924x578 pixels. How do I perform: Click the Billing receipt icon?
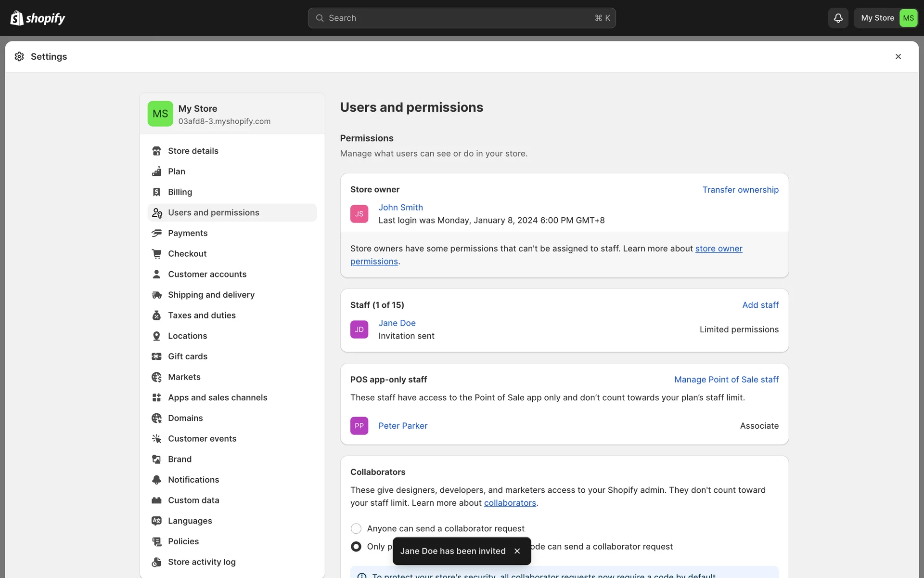pyautogui.click(x=156, y=192)
